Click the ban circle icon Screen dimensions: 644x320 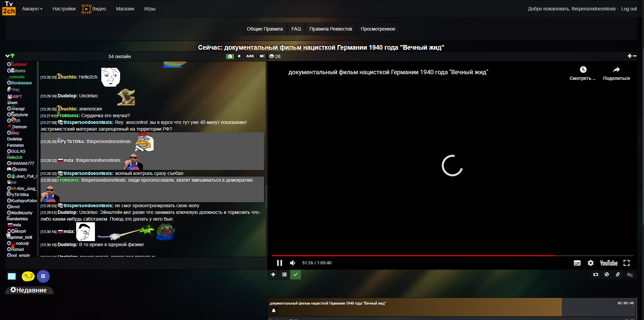[607, 275]
